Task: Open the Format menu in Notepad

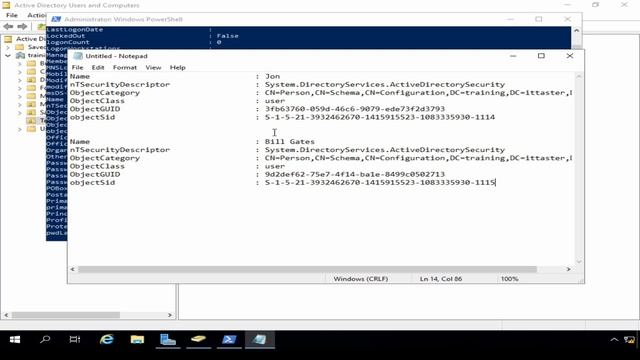Action: click(124, 67)
